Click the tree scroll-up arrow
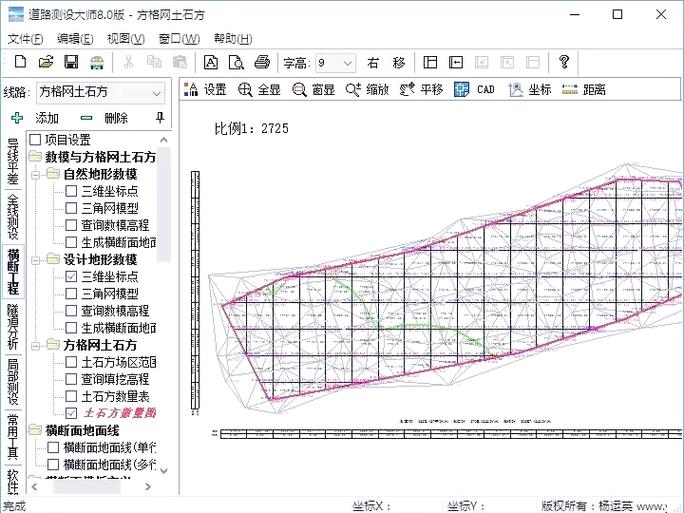The height and width of the screenshot is (513, 684). pyautogui.click(x=164, y=140)
